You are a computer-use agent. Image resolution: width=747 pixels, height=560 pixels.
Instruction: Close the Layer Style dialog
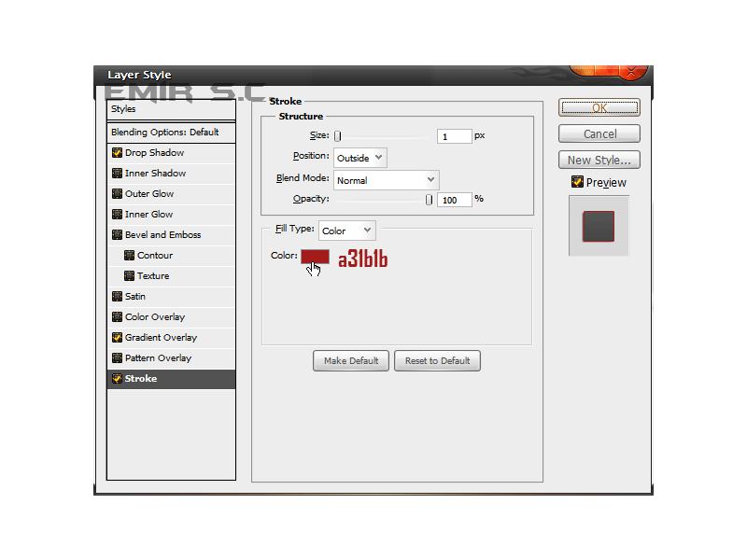(x=631, y=72)
